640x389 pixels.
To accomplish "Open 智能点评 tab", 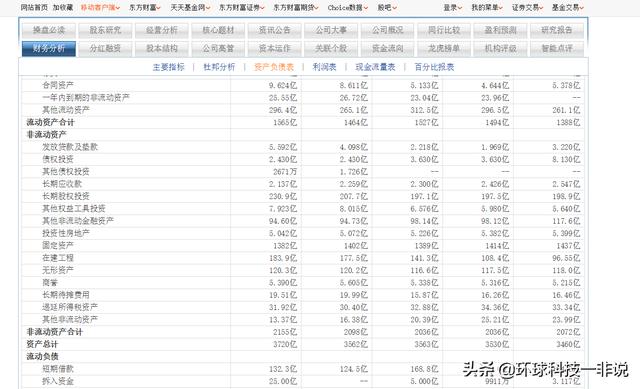I will [x=557, y=49].
